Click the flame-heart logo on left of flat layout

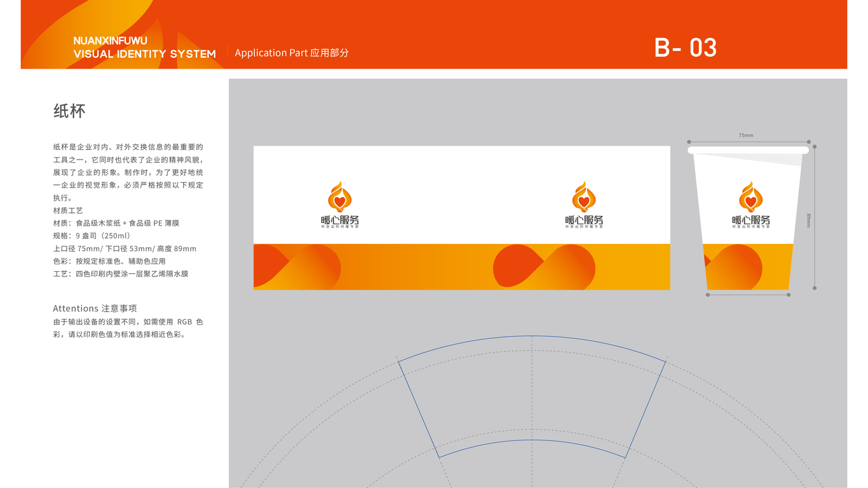point(340,197)
